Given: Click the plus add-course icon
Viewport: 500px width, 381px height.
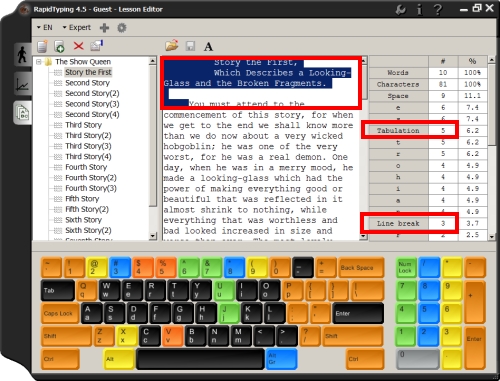Looking at the screenshot, I should click(104, 28).
